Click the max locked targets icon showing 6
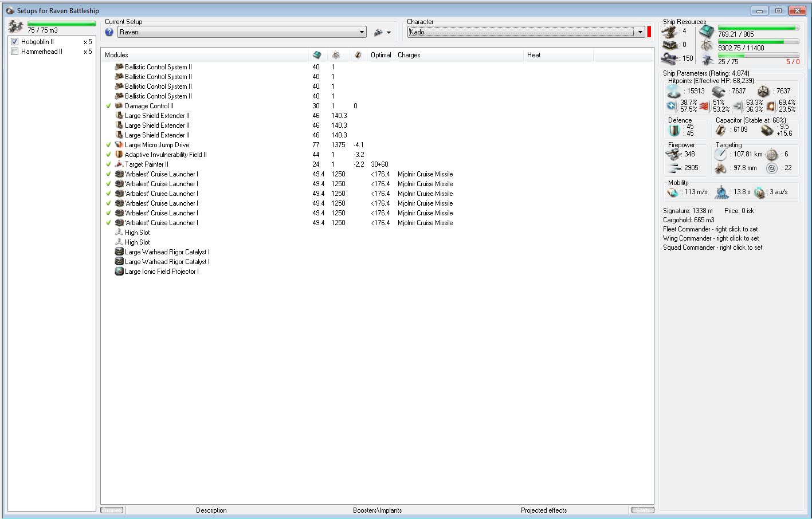812x519 pixels. coord(772,155)
